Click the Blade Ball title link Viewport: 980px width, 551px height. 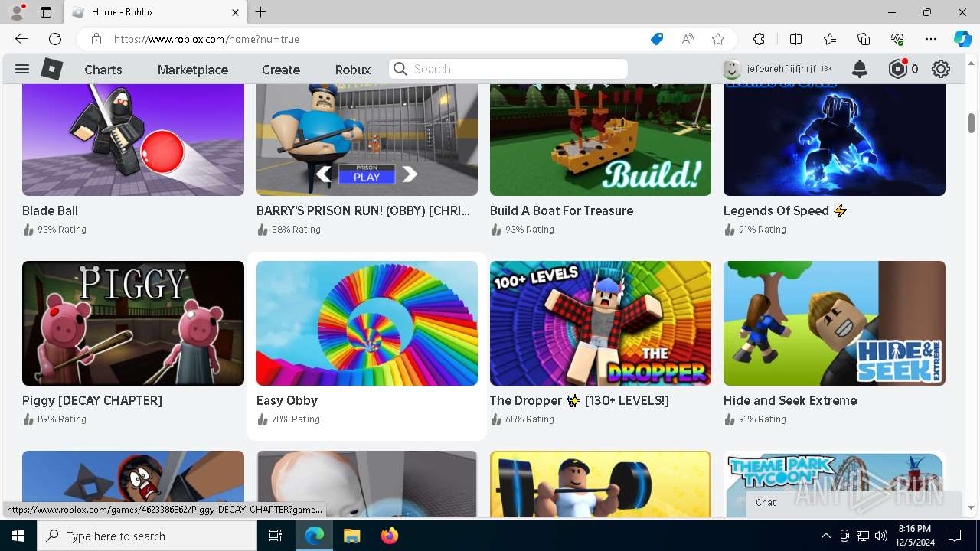click(51, 210)
